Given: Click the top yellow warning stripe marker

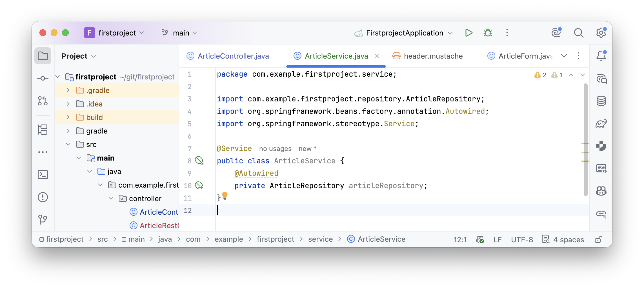Looking at the screenshot, I should tap(585, 144).
